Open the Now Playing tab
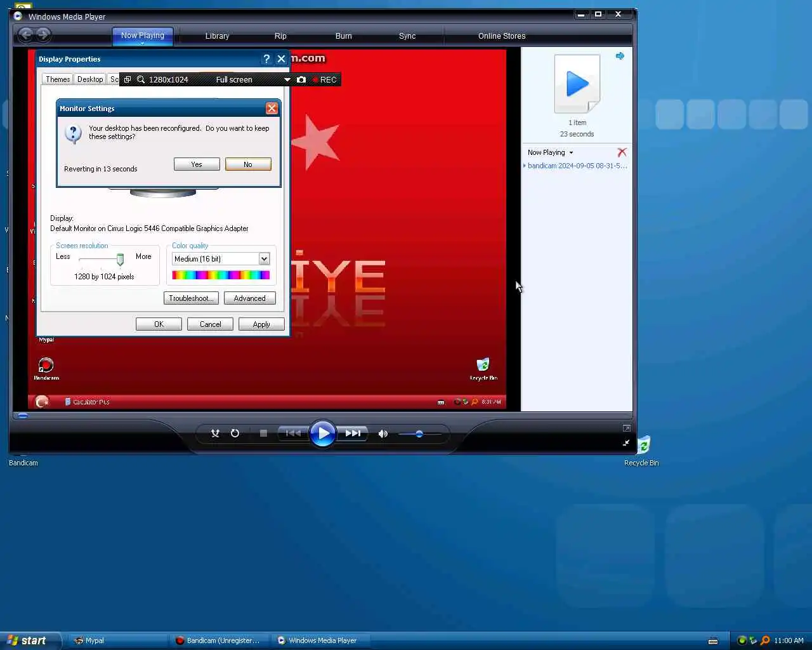Screen dimensions: 812x650 coord(143,36)
